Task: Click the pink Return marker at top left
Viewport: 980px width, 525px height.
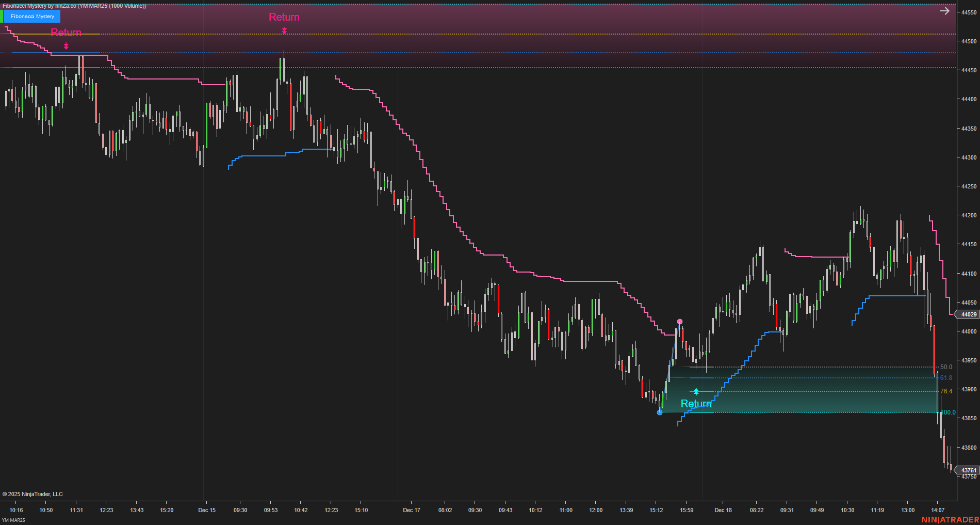Action: 66,33
